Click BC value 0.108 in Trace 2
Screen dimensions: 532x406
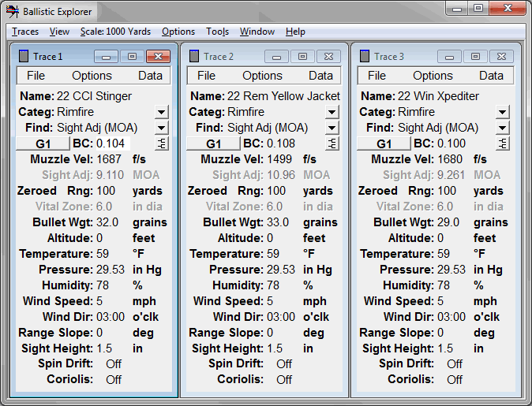(281, 143)
